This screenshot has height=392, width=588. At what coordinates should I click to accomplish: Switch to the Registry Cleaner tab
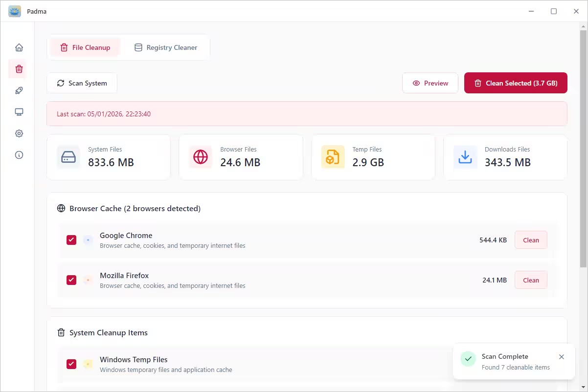[x=165, y=47]
